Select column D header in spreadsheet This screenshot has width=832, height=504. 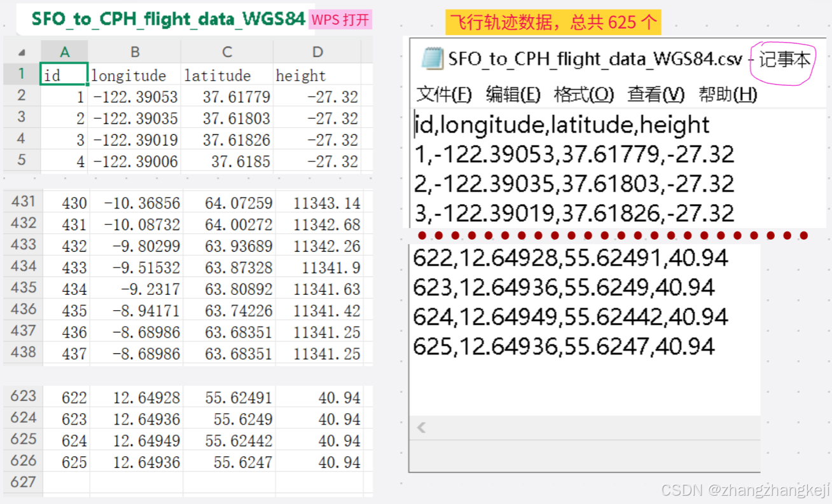317,52
